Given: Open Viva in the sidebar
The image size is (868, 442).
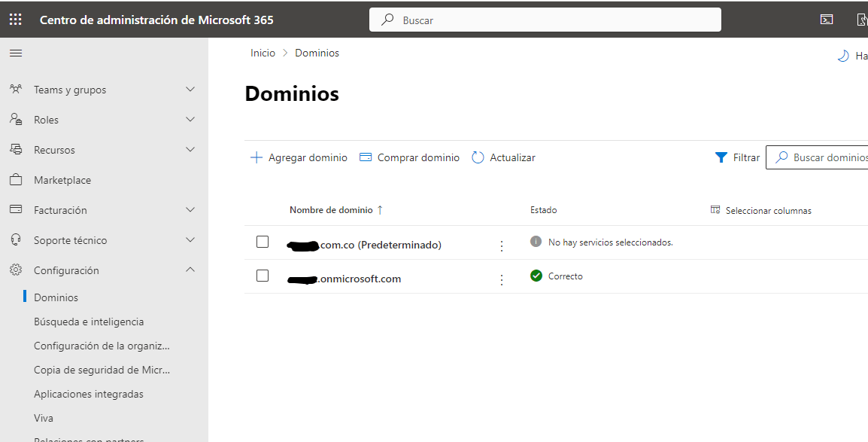Looking at the screenshot, I should tap(43, 418).
